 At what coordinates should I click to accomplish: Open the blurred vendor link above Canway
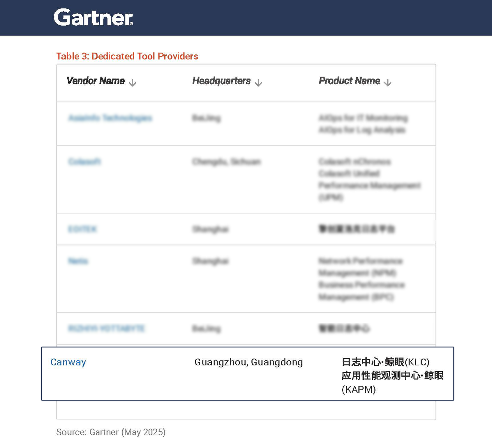click(107, 328)
